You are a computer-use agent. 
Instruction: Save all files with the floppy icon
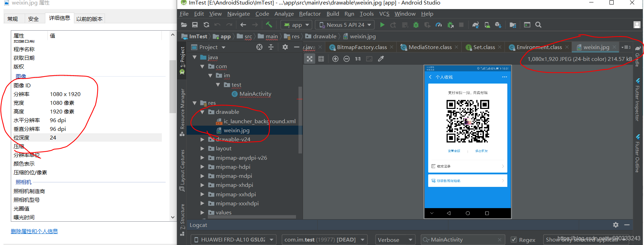point(195,25)
